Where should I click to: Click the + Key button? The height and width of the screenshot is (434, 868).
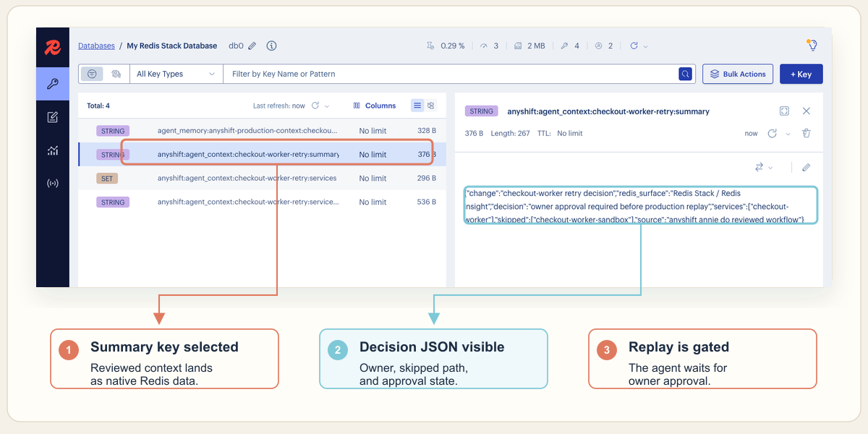coord(801,74)
